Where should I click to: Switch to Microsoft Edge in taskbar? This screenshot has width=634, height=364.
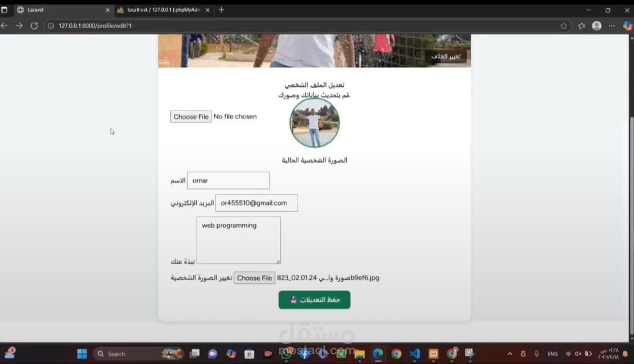point(378,354)
